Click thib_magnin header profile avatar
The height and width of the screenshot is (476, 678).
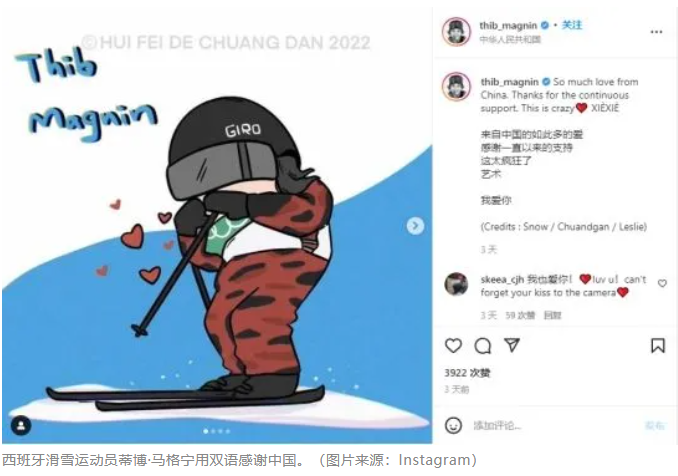click(x=456, y=32)
